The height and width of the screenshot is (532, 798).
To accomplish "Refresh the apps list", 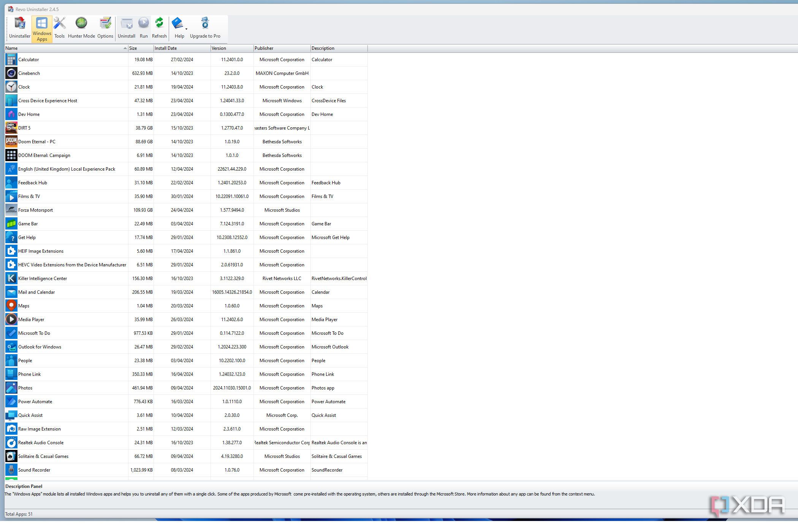I will click(x=159, y=28).
